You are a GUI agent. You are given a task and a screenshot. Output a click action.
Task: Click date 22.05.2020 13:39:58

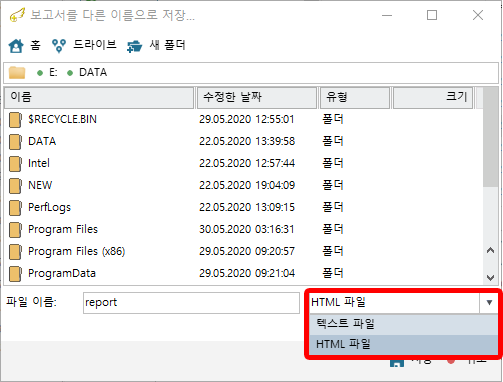[247, 141]
